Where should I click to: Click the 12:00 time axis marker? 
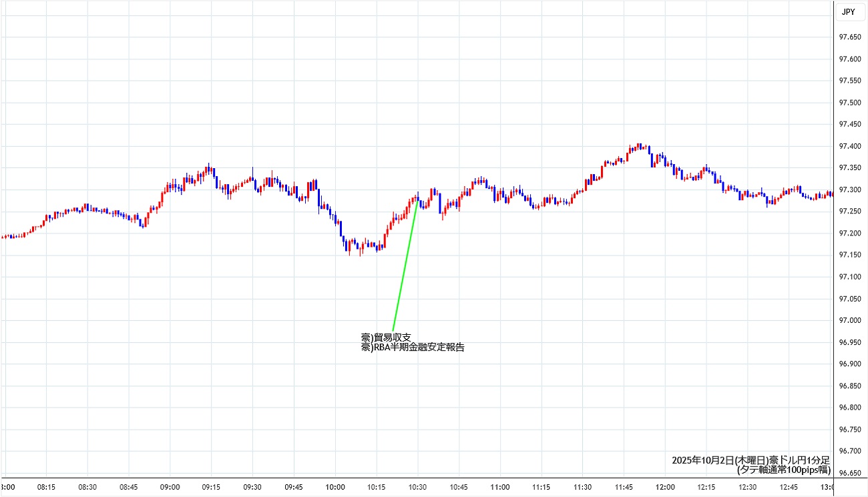(665, 487)
